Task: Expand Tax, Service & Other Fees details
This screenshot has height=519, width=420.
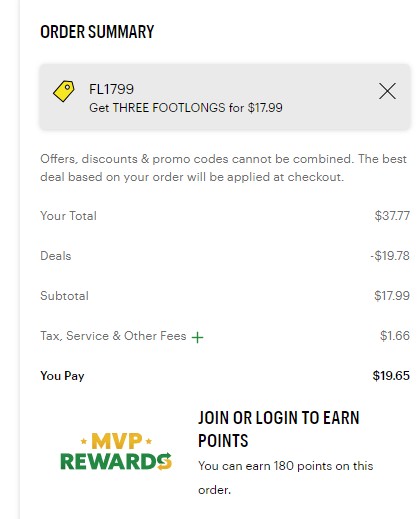Action: tap(197, 337)
